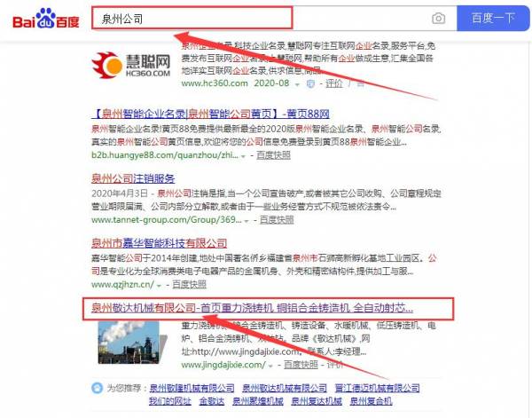Click the shield icon beside hc360 date
532x418 pixels.
click(310, 84)
